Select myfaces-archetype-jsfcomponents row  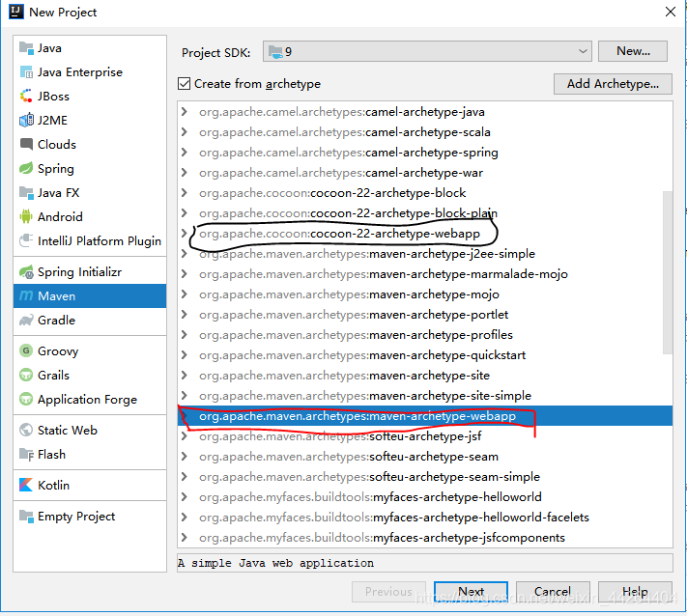click(425, 538)
